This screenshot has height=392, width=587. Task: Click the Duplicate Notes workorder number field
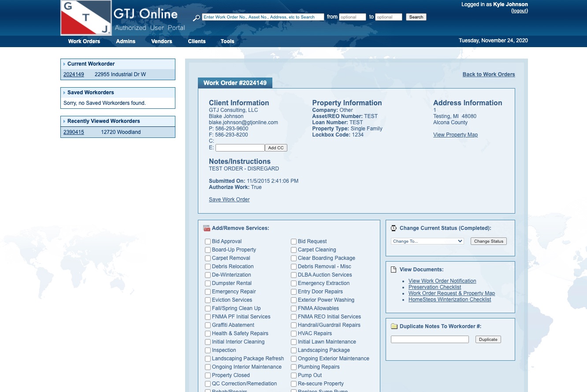click(x=430, y=339)
